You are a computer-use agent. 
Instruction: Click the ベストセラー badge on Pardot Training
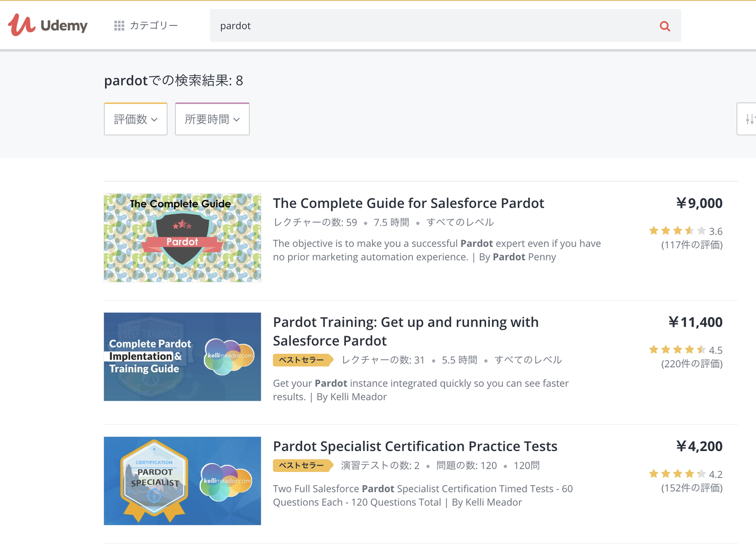[x=302, y=360]
